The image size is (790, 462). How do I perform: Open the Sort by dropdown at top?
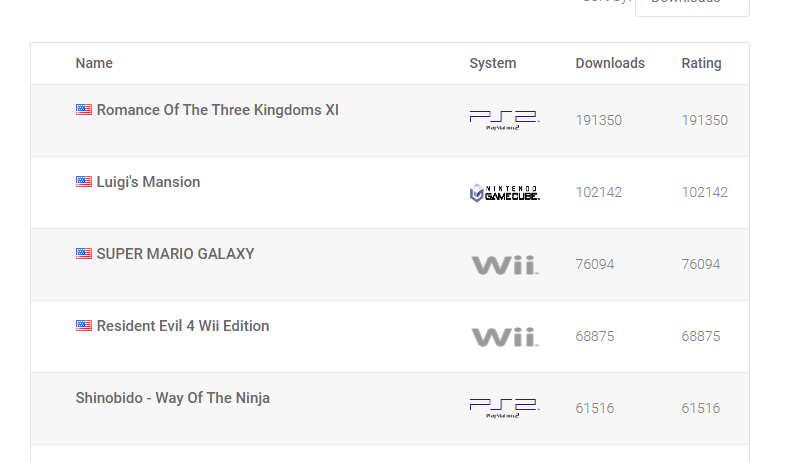(691, 5)
